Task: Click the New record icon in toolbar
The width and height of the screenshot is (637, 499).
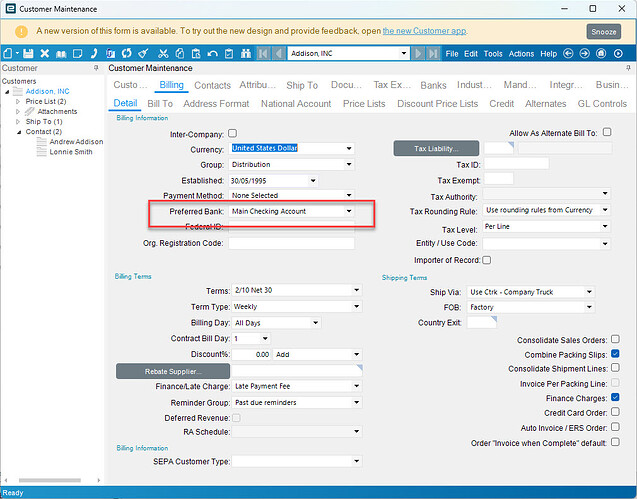Action: click(x=8, y=53)
